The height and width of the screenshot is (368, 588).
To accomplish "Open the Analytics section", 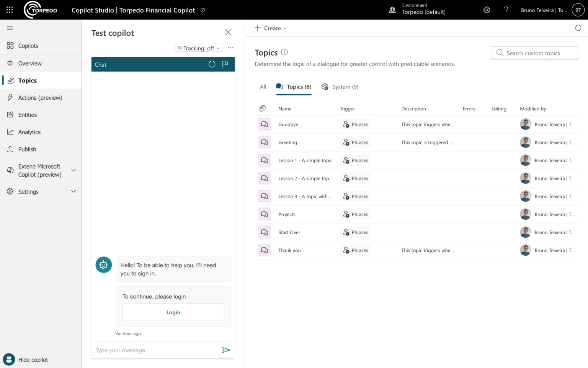I will [29, 132].
